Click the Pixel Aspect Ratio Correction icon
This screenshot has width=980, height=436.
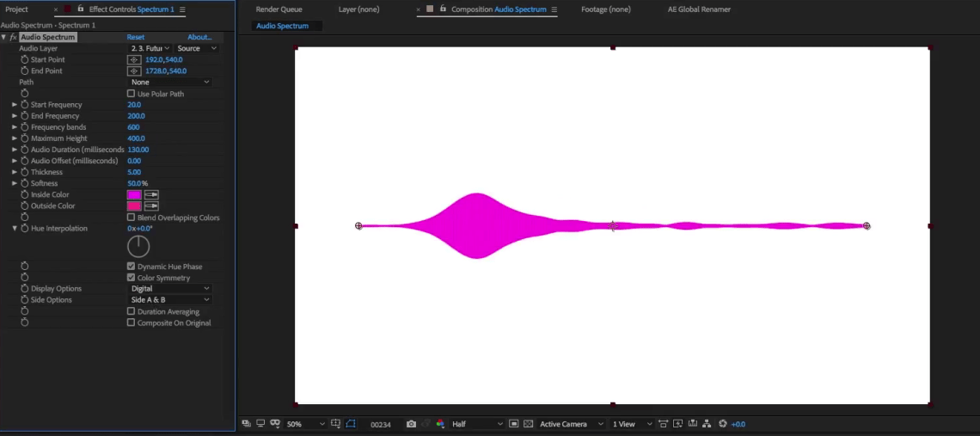pyautogui.click(x=663, y=424)
